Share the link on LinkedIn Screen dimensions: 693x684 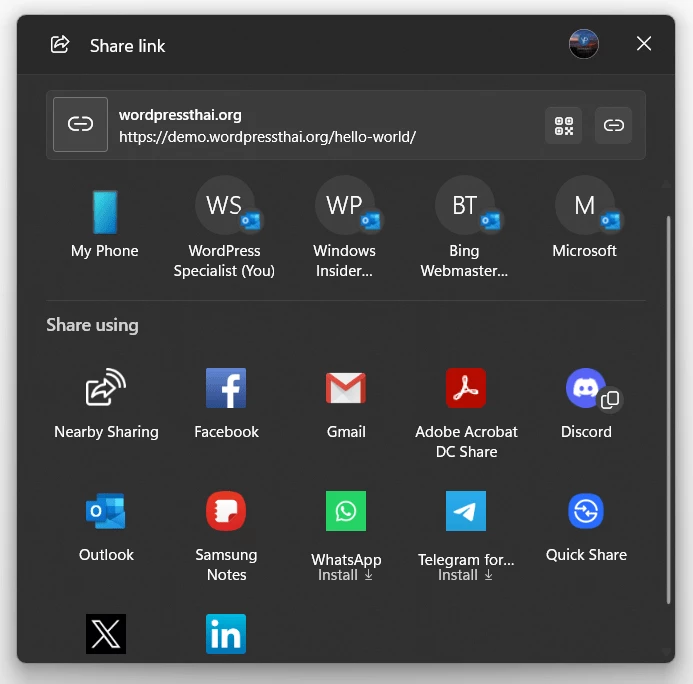tap(226, 634)
